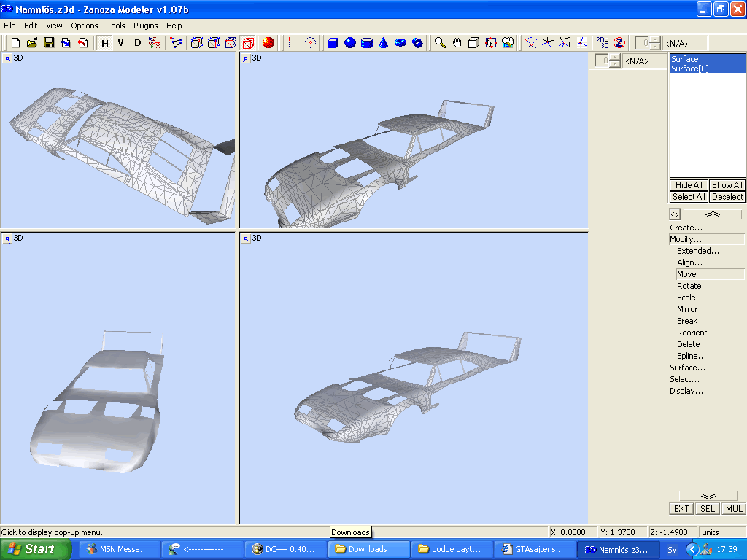The height and width of the screenshot is (560, 747).
Task: Expand the Create... command group
Action: pos(686,227)
